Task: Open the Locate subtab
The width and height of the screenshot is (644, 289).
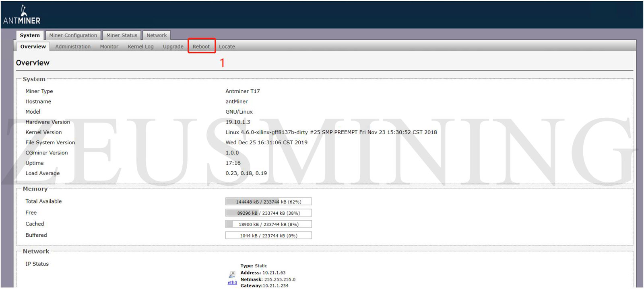Action: pos(227,47)
